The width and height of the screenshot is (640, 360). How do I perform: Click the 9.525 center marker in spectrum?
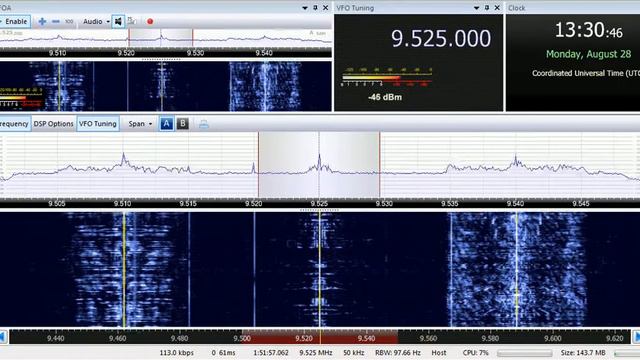pyautogui.click(x=319, y=163)
